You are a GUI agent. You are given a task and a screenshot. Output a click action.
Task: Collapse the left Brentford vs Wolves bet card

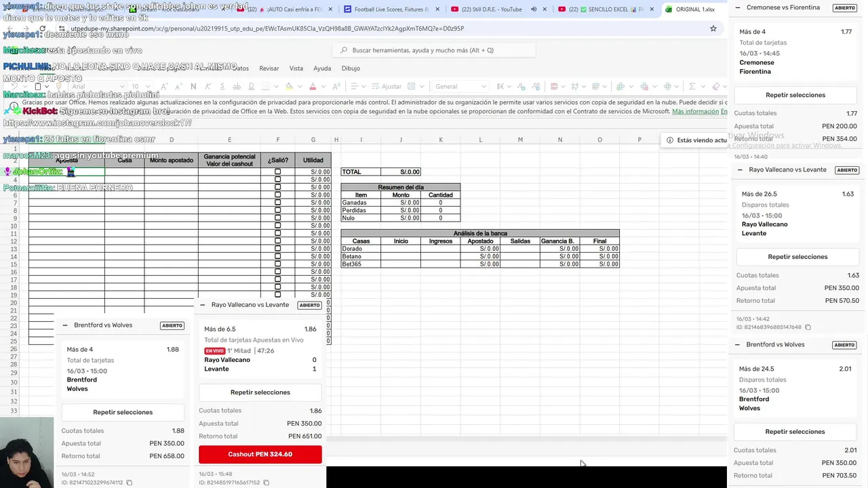(x=65, y=325)
